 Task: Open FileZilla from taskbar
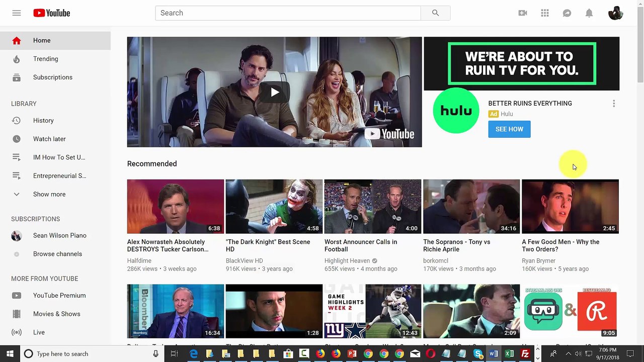(x=525, y=354)
